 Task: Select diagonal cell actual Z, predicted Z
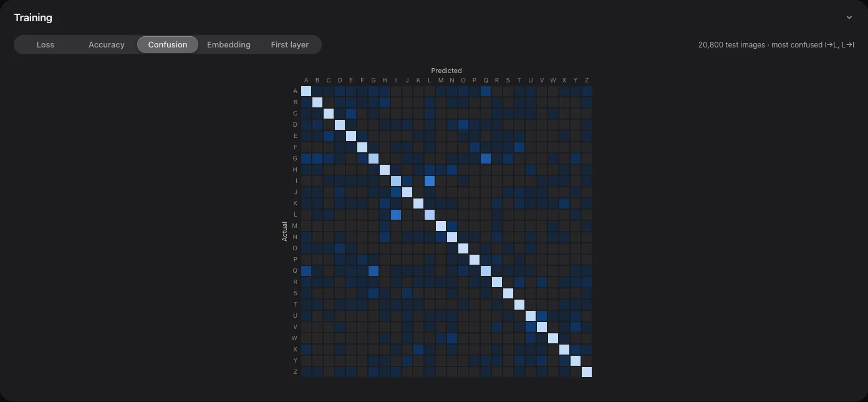[x=587, y=372]
